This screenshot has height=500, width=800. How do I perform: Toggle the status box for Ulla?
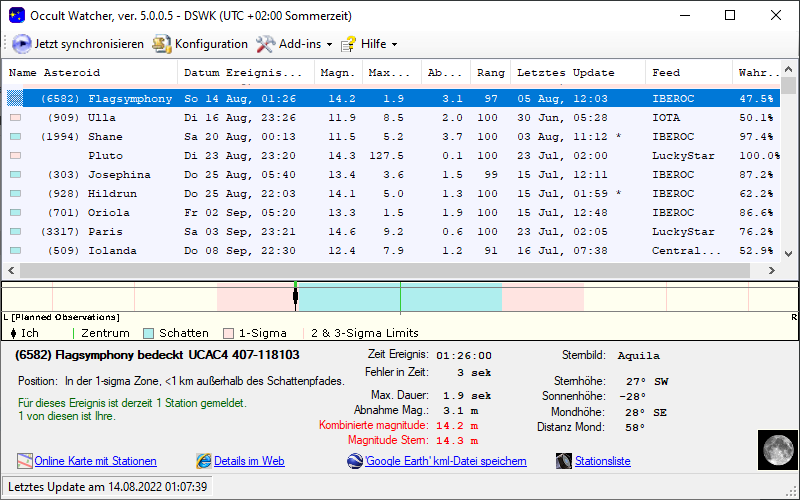click(x=15, y=118)
